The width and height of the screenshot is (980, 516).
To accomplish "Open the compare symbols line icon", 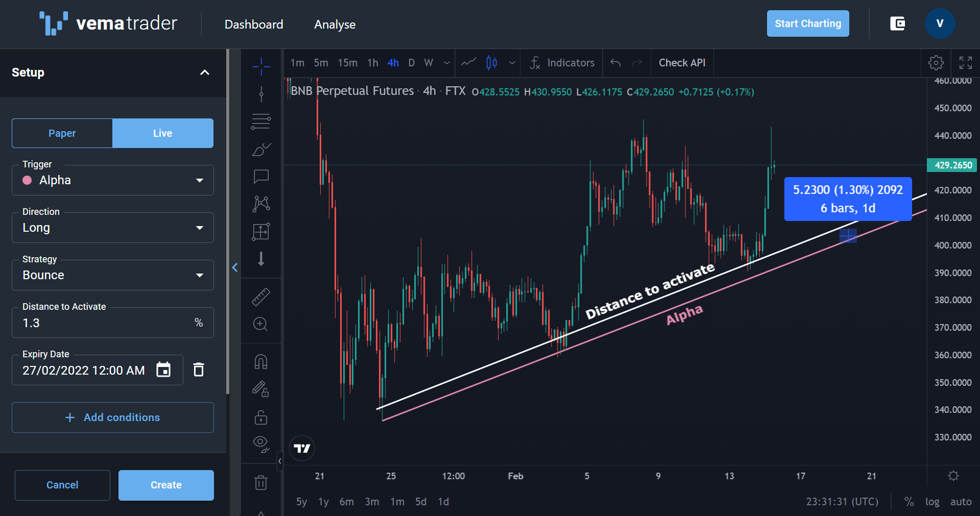I will (468, 63).
